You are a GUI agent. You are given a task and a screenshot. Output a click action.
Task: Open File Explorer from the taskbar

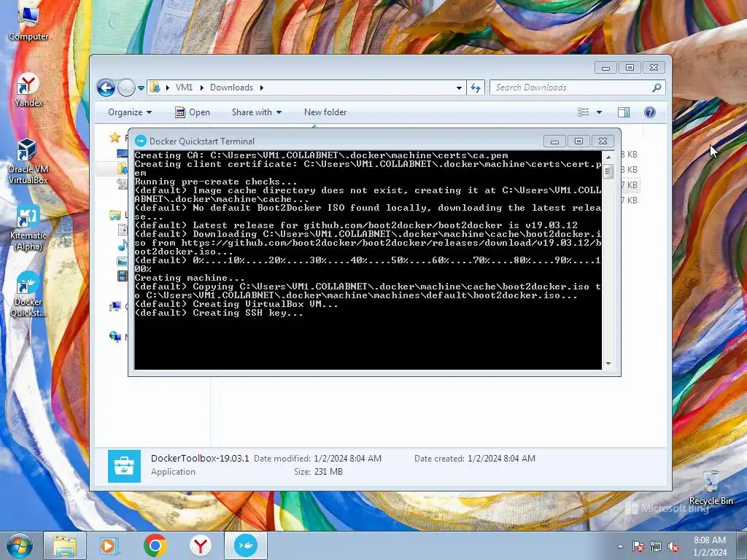point(65,545)
